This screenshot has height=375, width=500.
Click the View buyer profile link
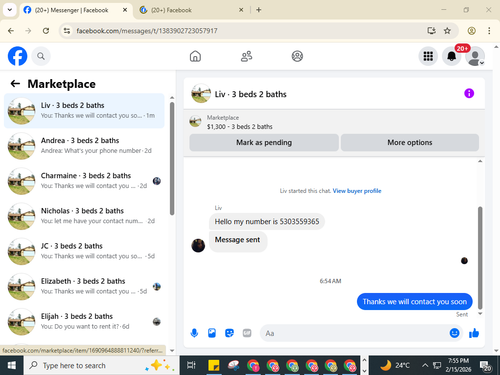[357, 191]
